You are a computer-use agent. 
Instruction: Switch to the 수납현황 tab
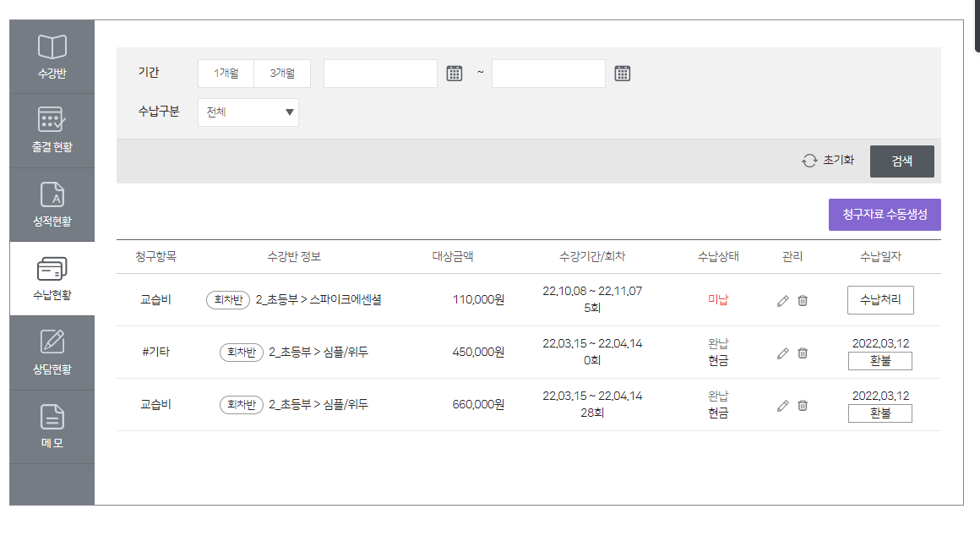click(x=52, y=279)
